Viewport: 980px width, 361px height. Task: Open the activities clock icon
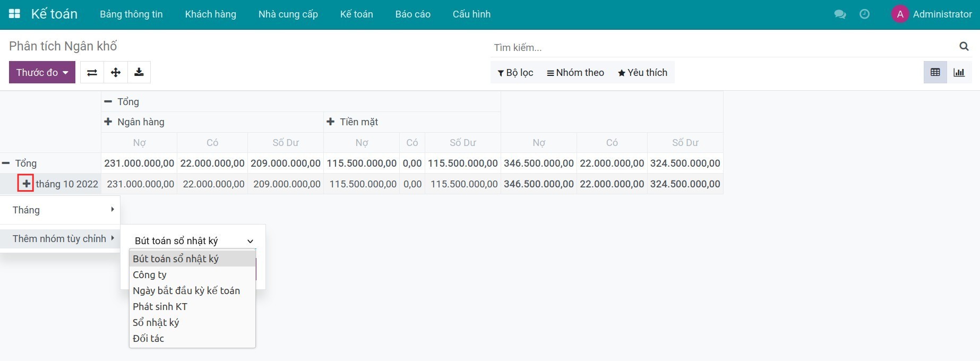864,14
